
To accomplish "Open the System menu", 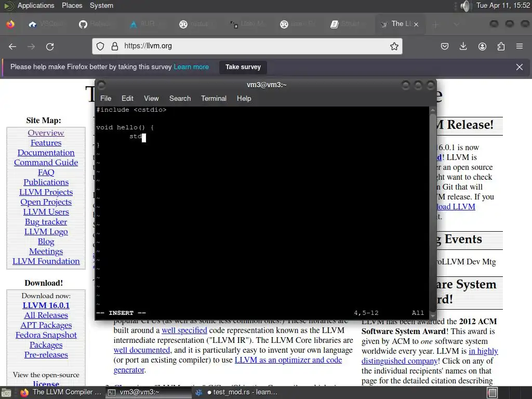I will coord(101,5).
